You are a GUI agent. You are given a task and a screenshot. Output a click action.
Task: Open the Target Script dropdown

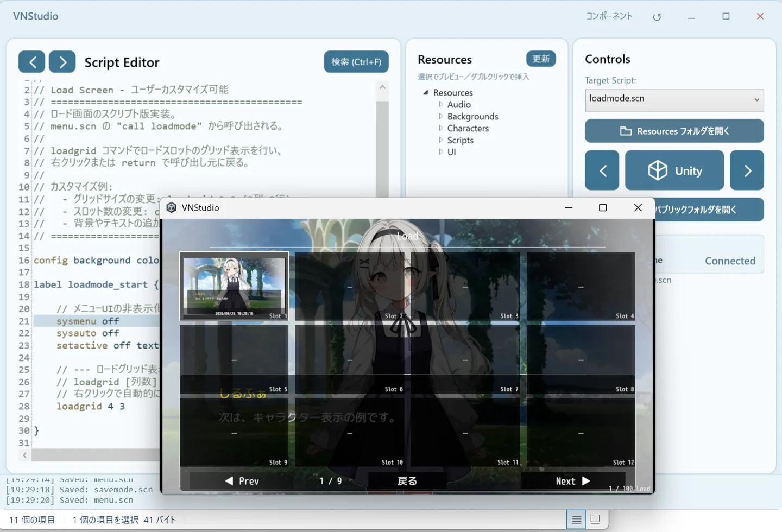(x=674, y=100)
